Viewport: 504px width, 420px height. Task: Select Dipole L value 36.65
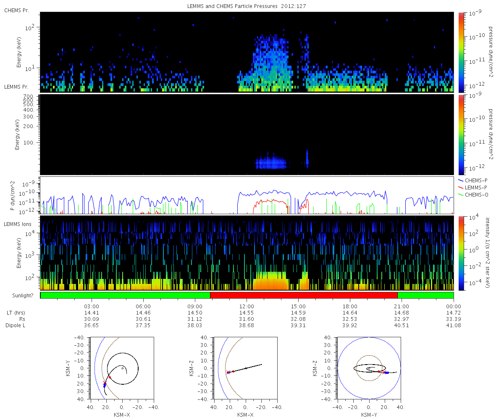point(92,325)
